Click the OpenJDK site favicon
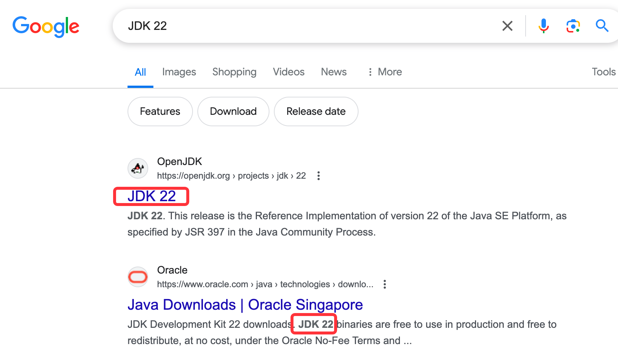Viewport: 618px width, 364px height. (x=138, y=168)
